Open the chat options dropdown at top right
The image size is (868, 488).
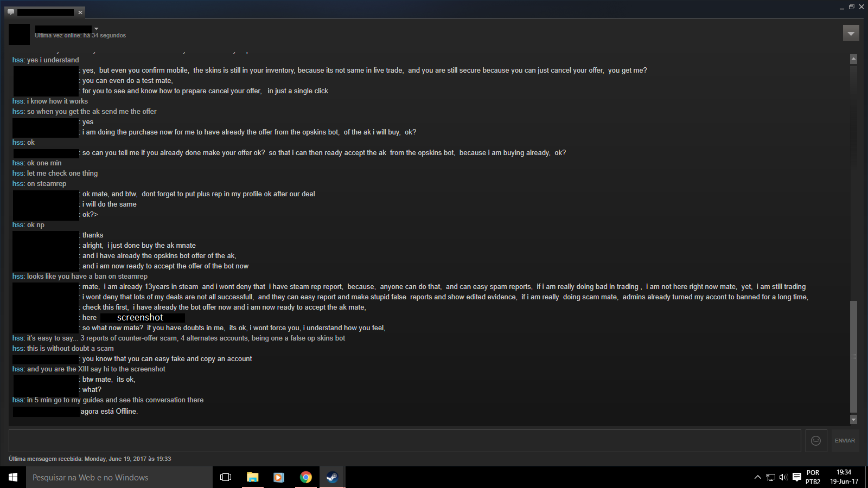pyautogui.click(x=851, y=34)
